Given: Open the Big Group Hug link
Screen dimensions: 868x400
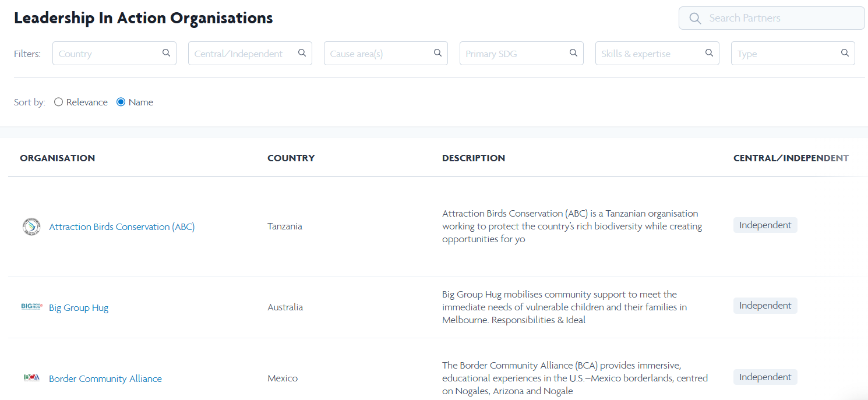Looking at the screenshot, I should tap(79, 308).
